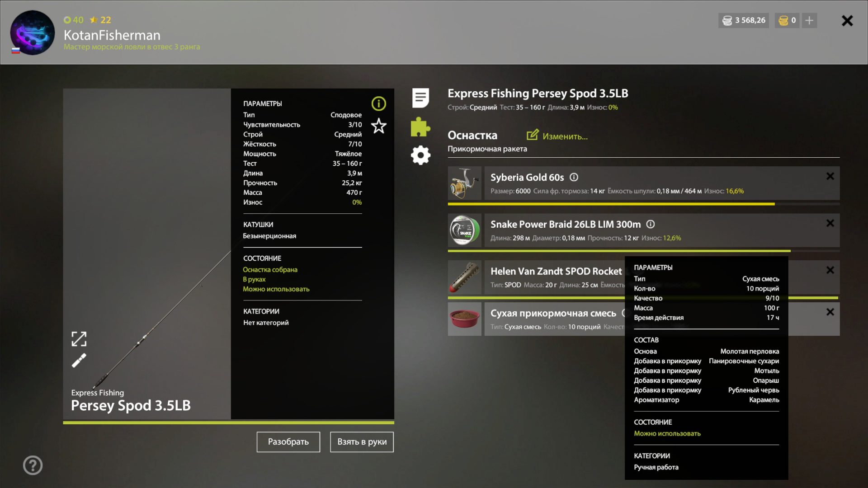Click the Persey Spod 3.5LB name under preview
This screenshot has width=868, height=488.
pyautogui.click(x=131, y=406)
